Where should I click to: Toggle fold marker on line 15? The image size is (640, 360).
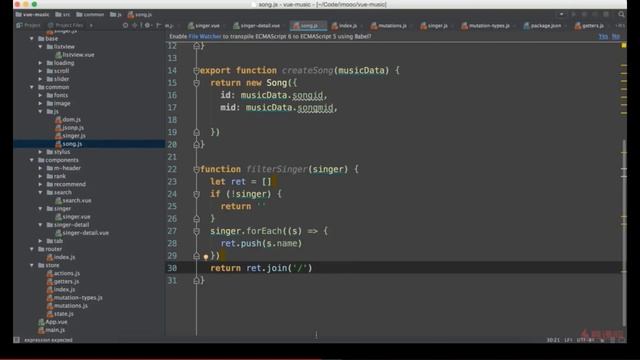pyautogui.click(x=196, y=83)
